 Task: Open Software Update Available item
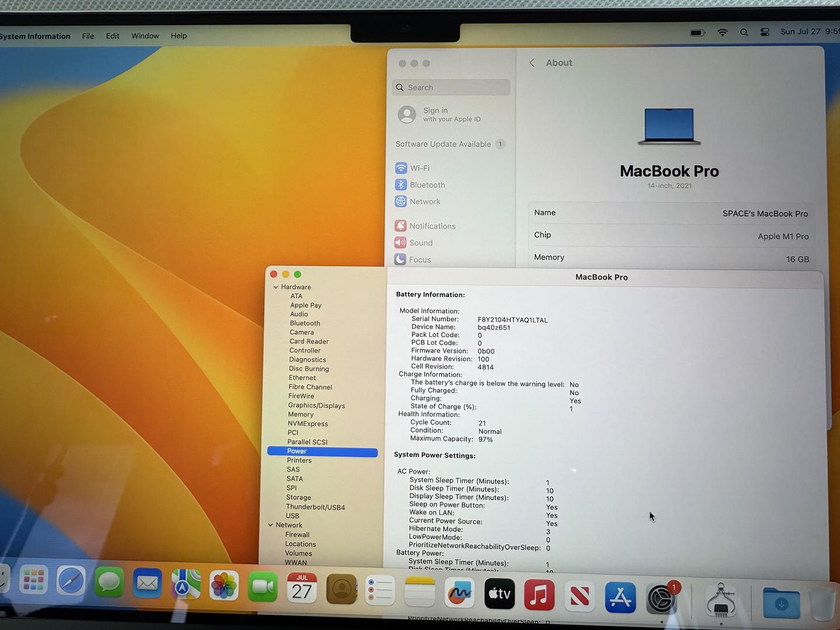(x=450, y=144)
